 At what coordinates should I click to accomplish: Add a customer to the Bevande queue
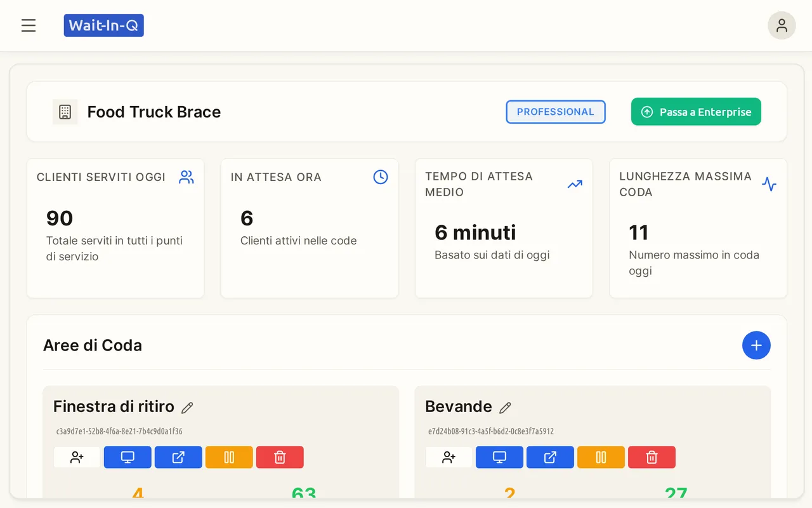tap(449, 457)
